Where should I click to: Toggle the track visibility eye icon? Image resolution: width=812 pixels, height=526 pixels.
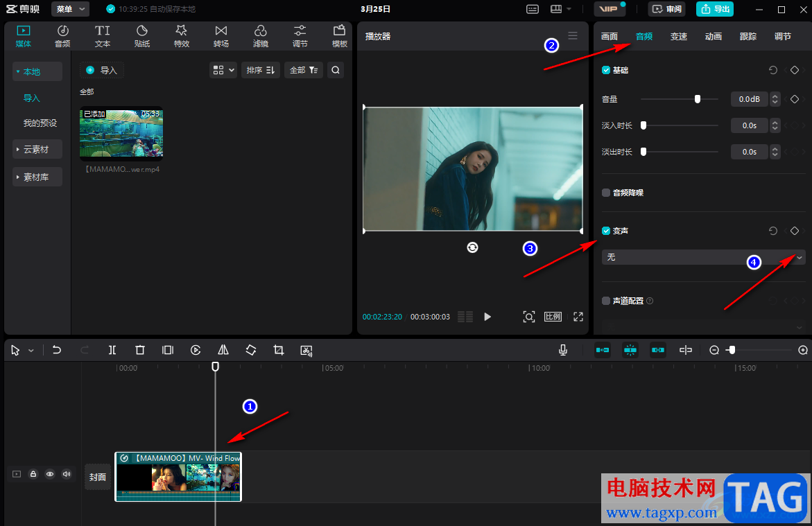coord(50,474)
